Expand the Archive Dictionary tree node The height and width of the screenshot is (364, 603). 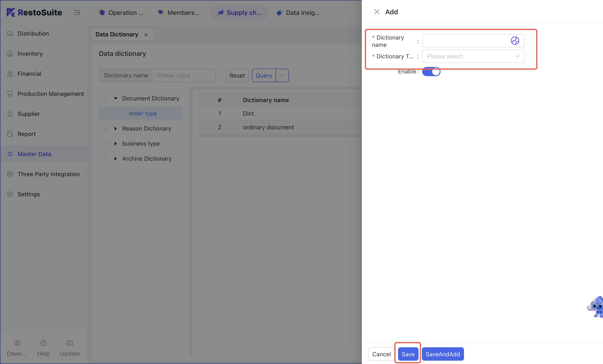(x=116, y=159)
